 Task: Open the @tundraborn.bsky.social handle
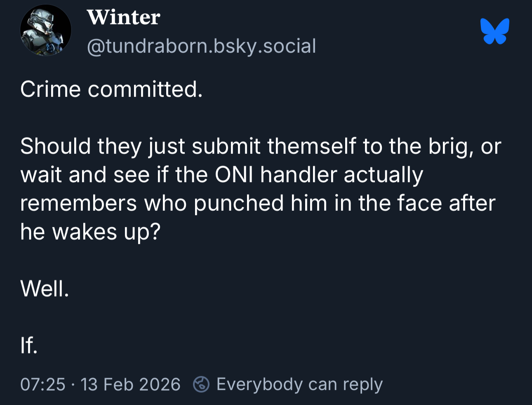tap(201, 46)
